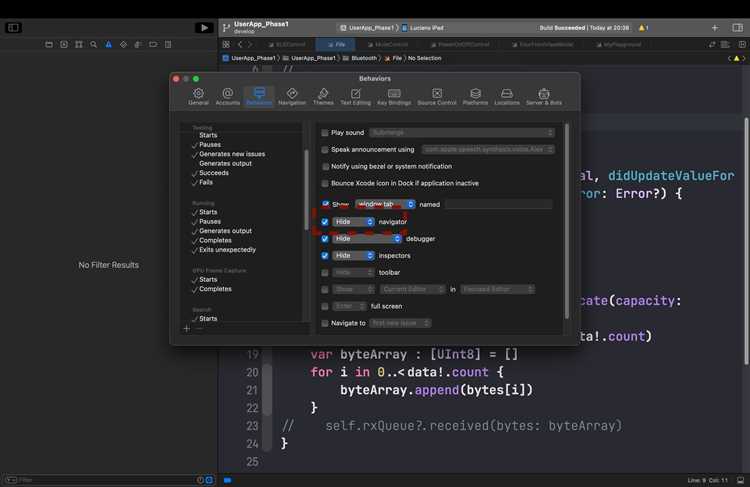750x487 pixels.
Task: Go back with the editor back arrow
Action: pyautogui.click(x=240, y=44)
